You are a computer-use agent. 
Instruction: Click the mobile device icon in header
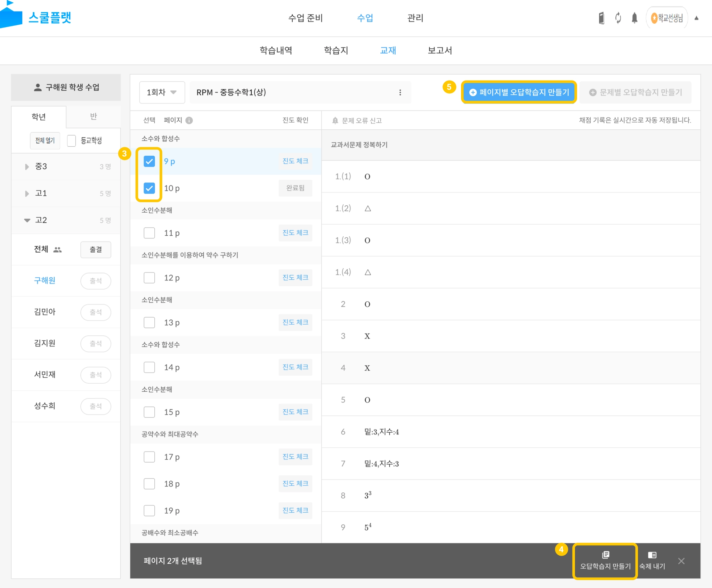[x=601, y=18]
